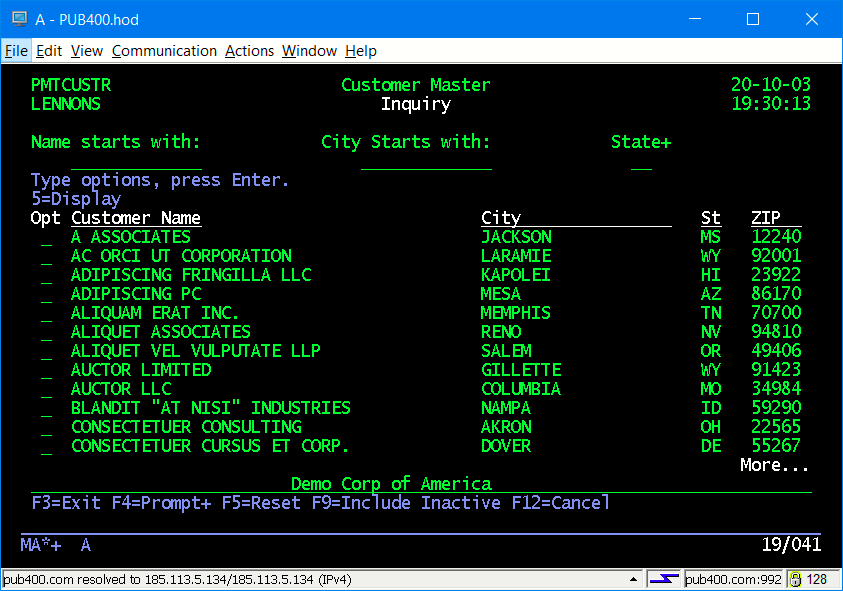Click the More... indicator below the list
843x591 pixels.
pyautogui.click(x=774, y=466)
